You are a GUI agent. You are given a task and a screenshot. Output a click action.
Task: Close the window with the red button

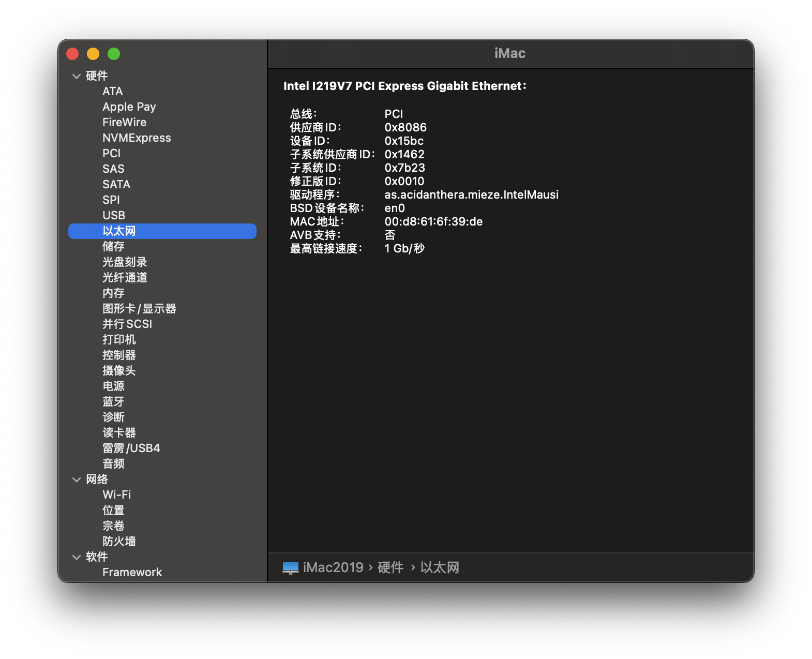(x=72, y=54)
